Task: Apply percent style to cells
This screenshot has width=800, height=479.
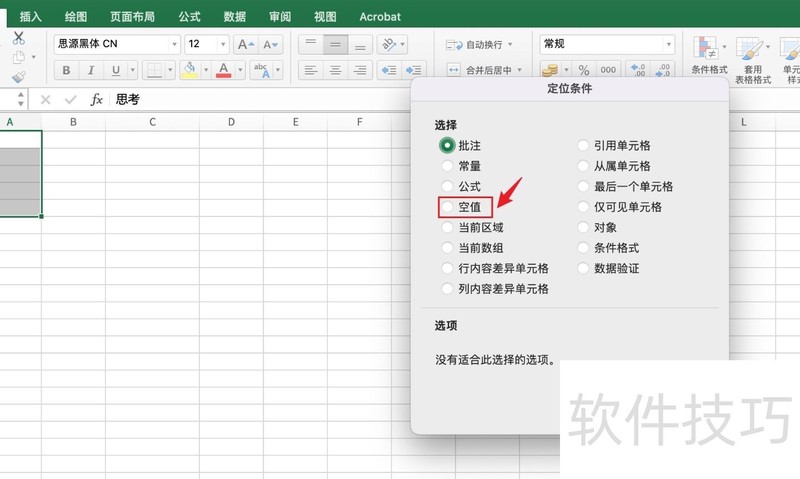Action: pyautogui.click(x=582, y=70)
